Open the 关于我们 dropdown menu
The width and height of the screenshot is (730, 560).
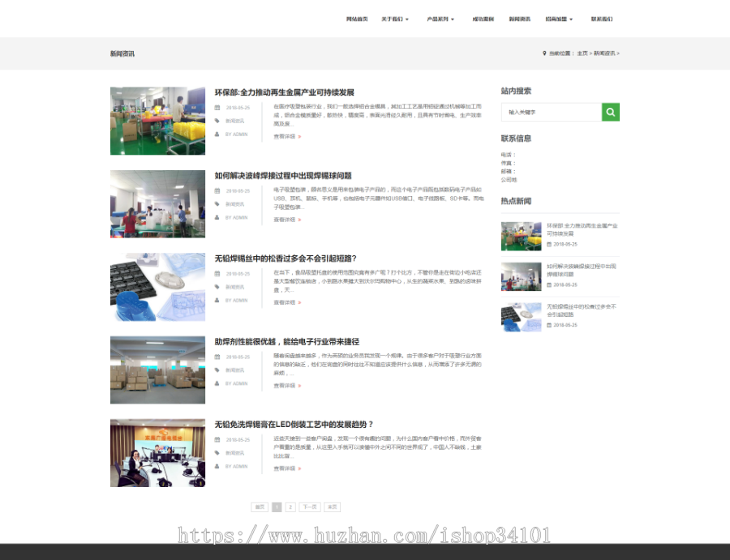(x=393, y=18)
